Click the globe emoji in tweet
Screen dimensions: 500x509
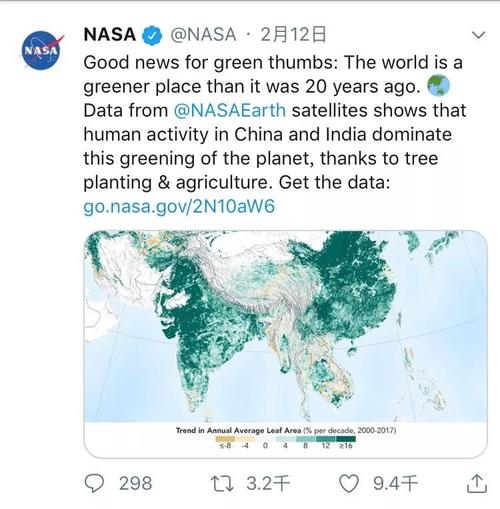pyautogui.click(x=438, y=86)
